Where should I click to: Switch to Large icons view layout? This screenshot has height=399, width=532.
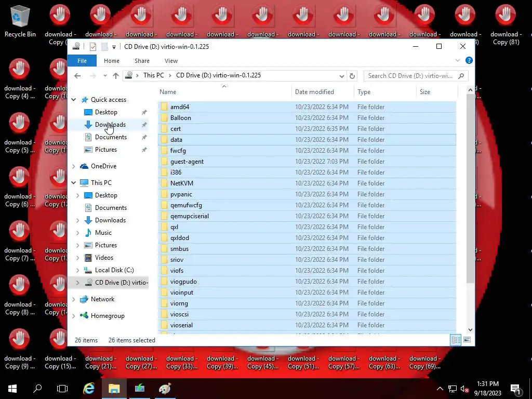click(467, 340)
